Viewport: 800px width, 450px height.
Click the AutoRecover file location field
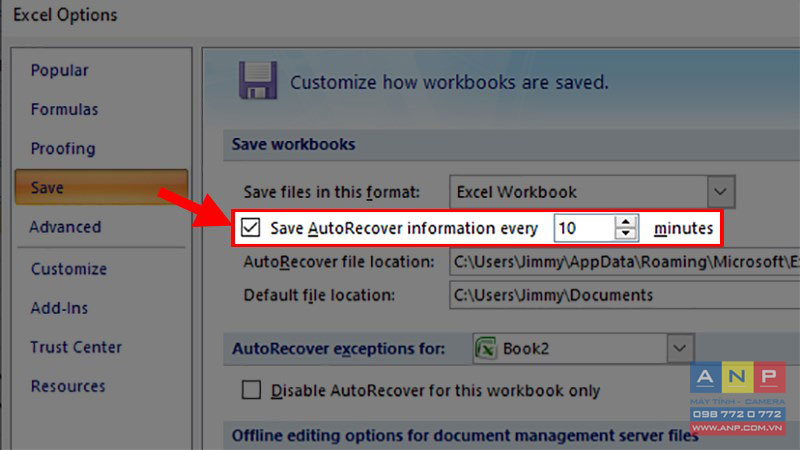click(624, 262)
